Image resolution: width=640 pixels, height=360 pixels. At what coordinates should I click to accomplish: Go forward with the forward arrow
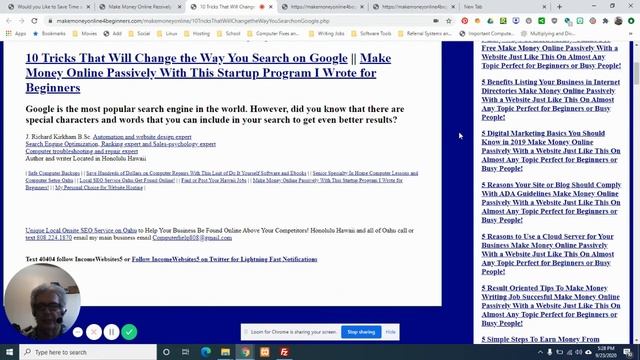(x=21, y=21)
